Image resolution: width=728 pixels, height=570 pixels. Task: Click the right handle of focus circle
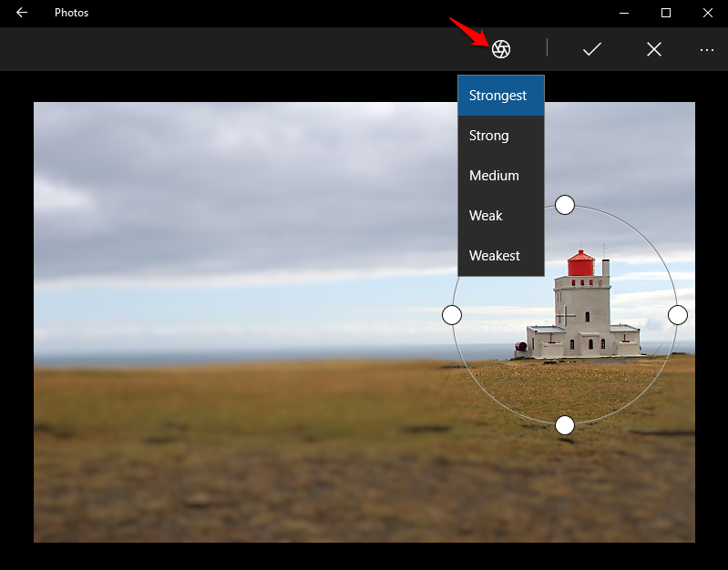click(678, 315)
